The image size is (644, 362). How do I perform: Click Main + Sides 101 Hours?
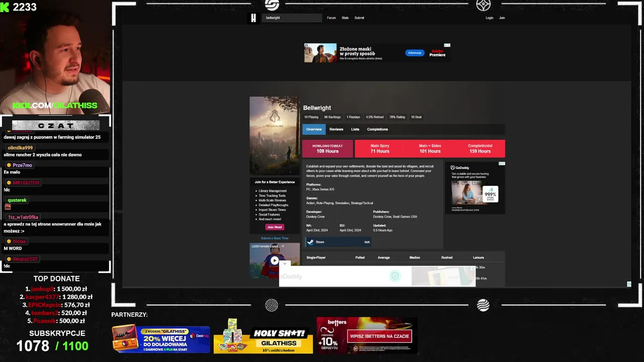430,148
